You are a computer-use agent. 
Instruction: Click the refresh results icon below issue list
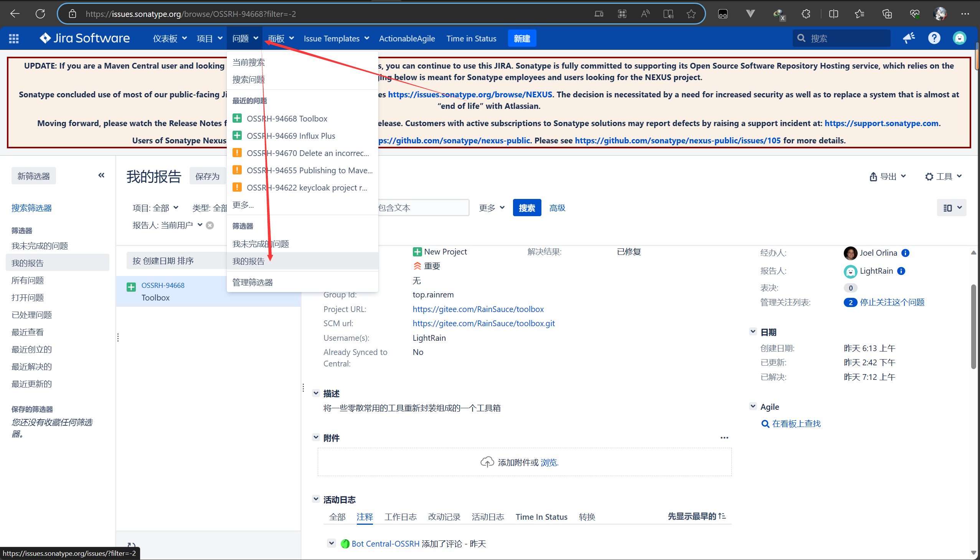point(131,545)
